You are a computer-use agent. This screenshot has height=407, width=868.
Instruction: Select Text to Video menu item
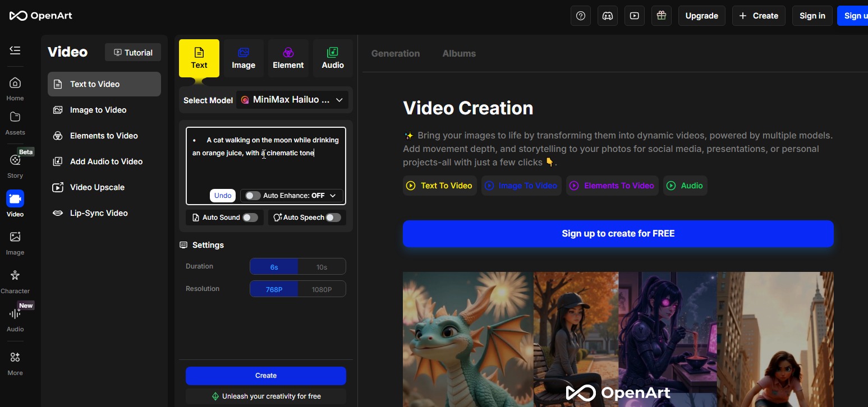click(x=104, y=84)
